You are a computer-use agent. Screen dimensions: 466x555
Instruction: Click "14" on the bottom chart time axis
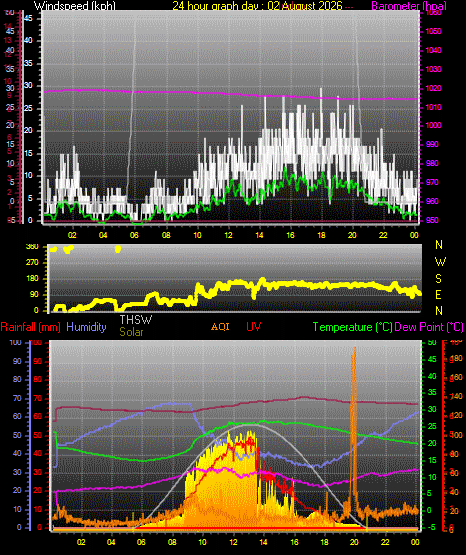coord(263,542)
